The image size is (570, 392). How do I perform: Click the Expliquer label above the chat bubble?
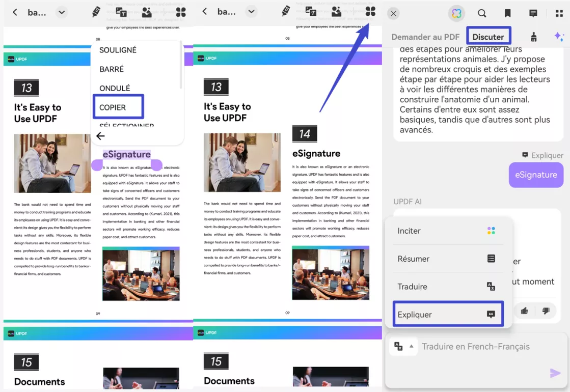[x=542, y=155]
